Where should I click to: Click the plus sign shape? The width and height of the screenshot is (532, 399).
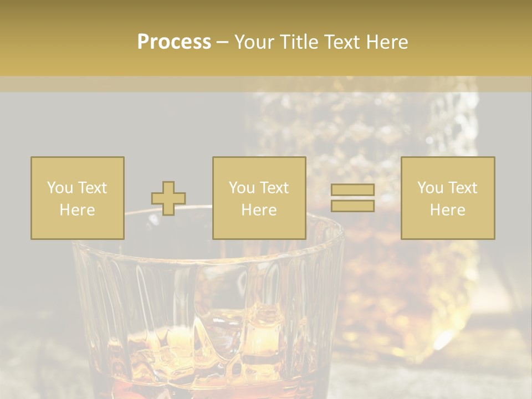(168, 198)
